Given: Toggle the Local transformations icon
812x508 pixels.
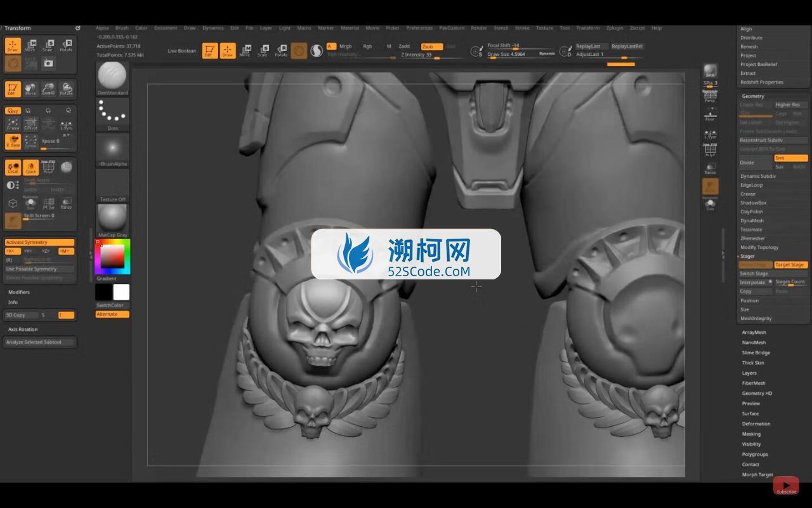Looking at the screenshot, I should coord(13,168).
